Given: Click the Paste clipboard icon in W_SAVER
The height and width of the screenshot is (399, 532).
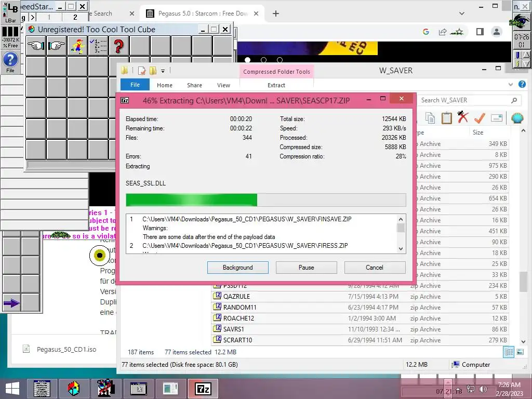Looking at the screenshot, I should point(446,118).
